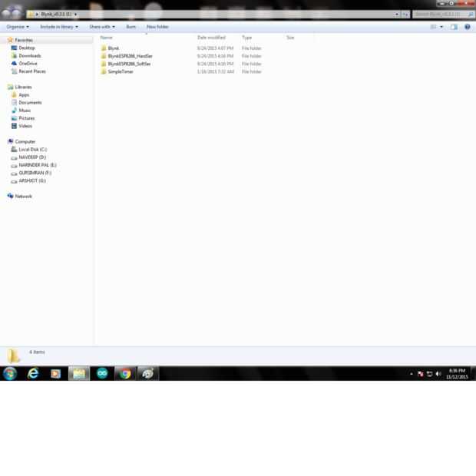
Task: Open the NARINDER PAL (E:) drive
Action: 38,165
